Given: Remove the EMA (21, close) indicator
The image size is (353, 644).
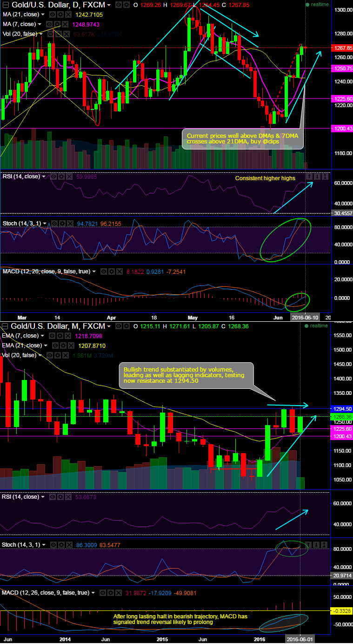Looking at the screenshot, I should 71,346.
